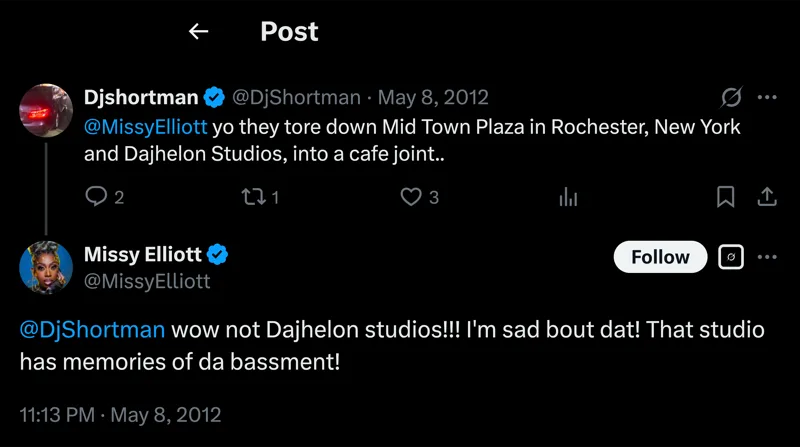Viewport: 800px width, 447px height.
Task: Open the Djshortman display name
Action: [x=140, y=98]
